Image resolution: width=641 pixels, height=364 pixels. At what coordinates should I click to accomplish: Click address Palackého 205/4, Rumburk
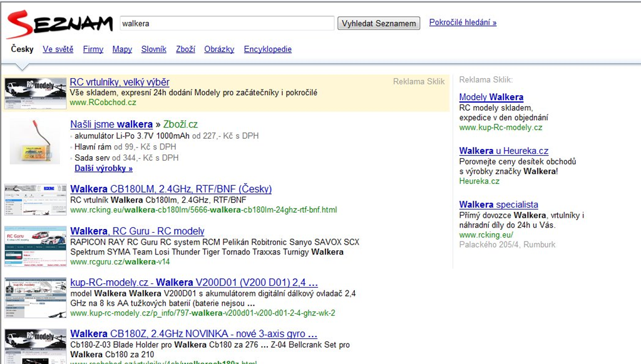(507, 245)
